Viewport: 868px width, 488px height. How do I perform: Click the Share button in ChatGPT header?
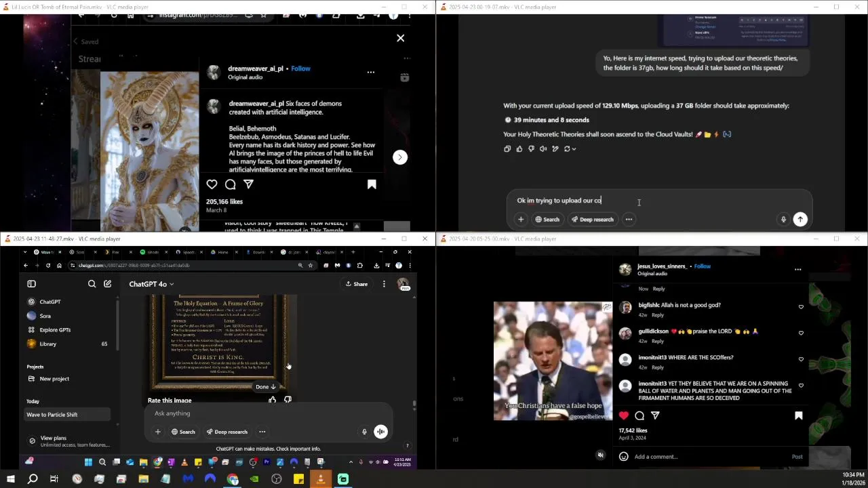click(357, 284)
